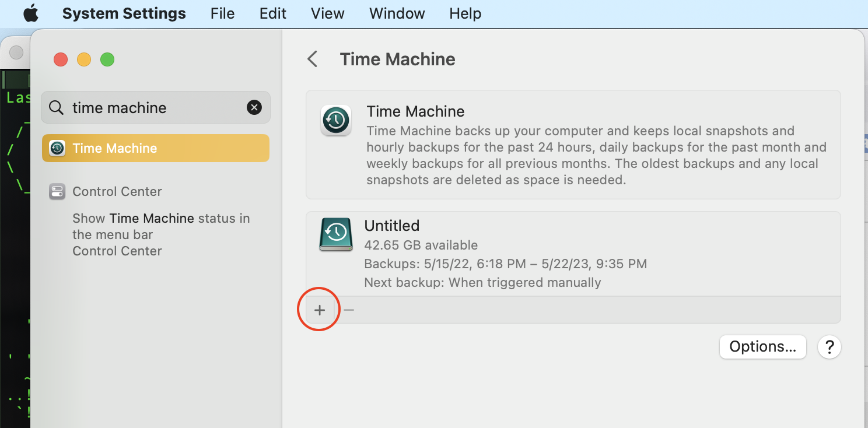The width and height of the screenshot is (868, 428).
Task: Select the Untitled backup disk row
Action: [573, 254]
